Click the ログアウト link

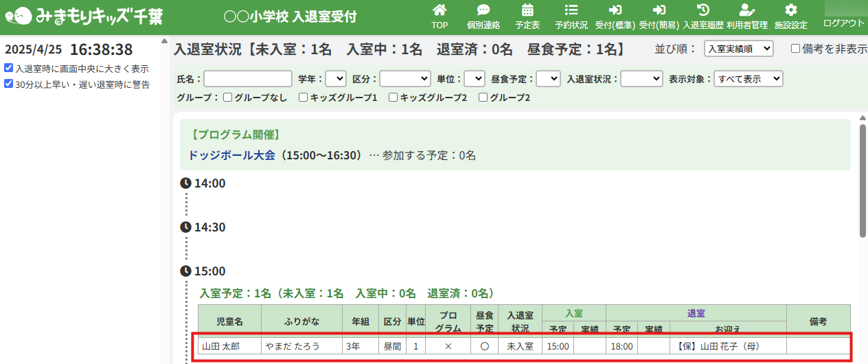click(x=844, y=23)
